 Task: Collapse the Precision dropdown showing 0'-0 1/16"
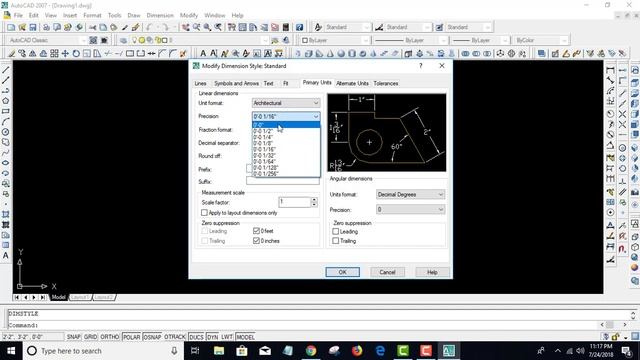click(x=286, y=117)
